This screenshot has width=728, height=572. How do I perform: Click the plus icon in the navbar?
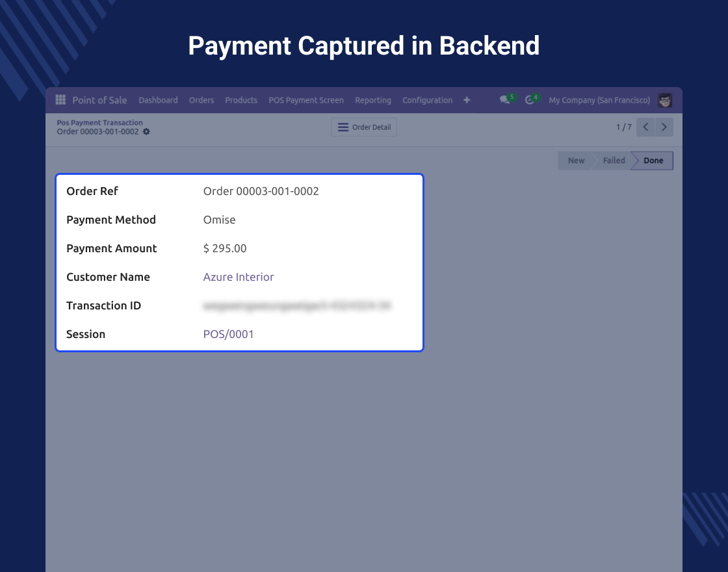(x=466, y=100)
